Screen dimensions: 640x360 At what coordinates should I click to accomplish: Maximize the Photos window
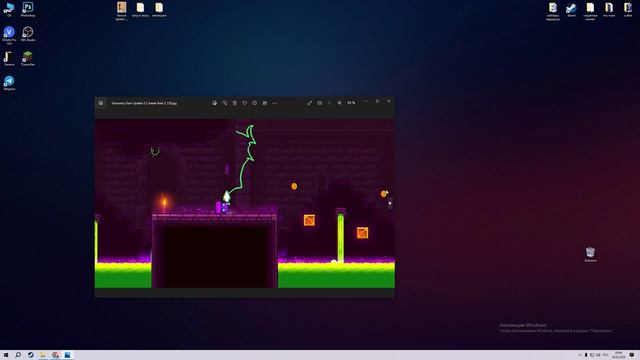click(x=378, y=101)
